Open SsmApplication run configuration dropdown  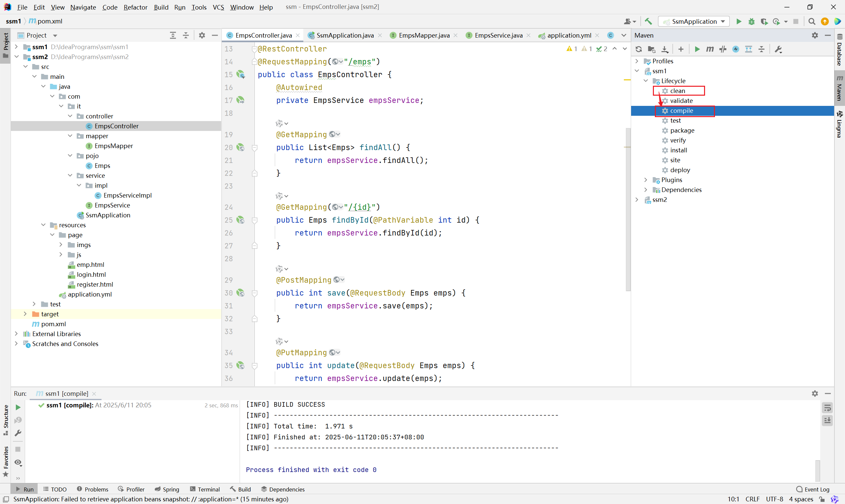click(x=694, y=21)
